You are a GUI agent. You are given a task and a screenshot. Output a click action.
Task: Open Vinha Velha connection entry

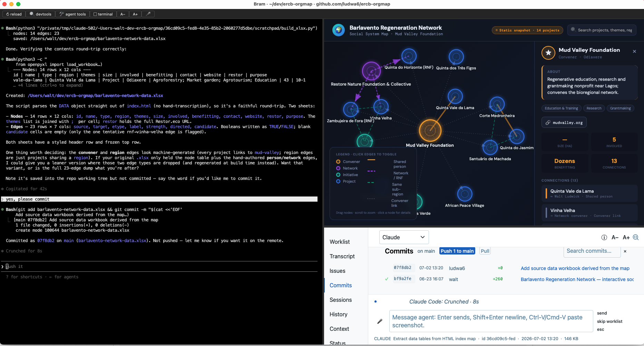click(x=589, y=213)
